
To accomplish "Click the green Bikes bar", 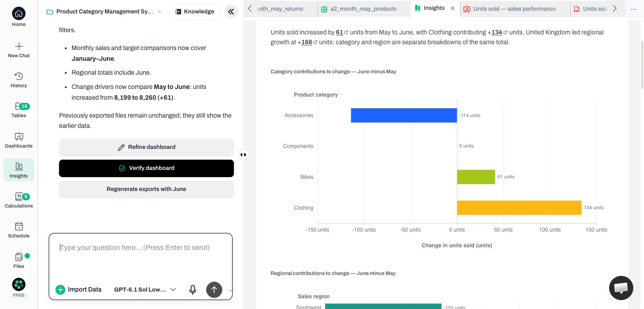I will (x=476, y=177).
